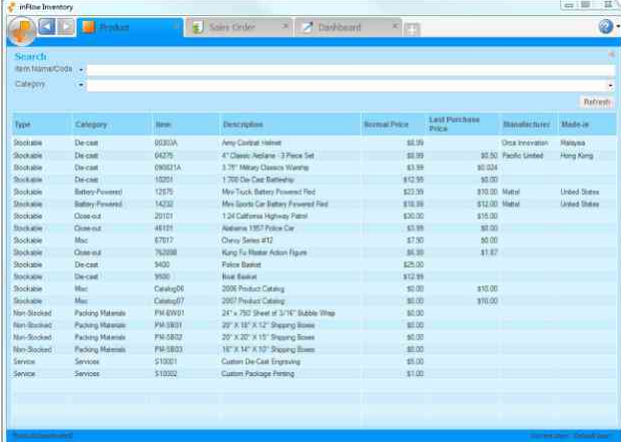Select the '1:700 Die Cast Battleship' row
The image size is (621, 445).
point(314,180)
